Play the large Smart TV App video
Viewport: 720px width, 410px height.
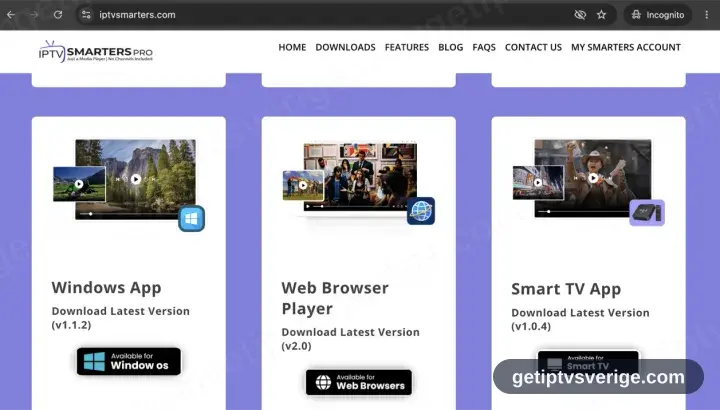coord(593,178)
